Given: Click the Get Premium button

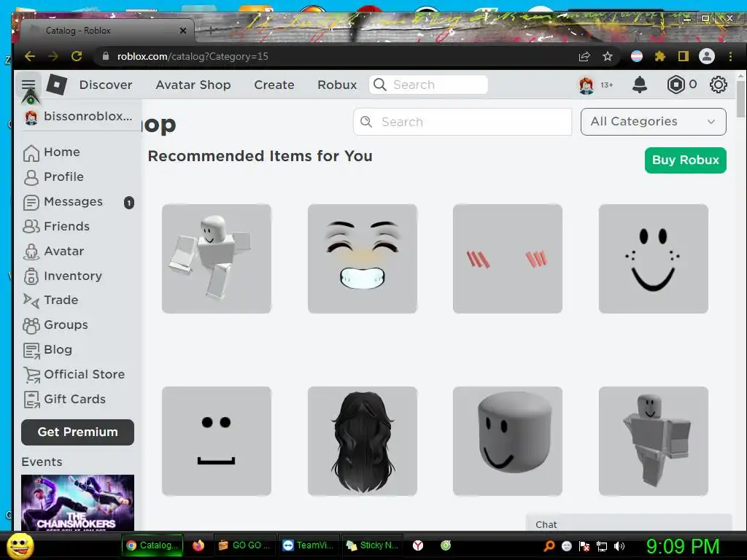Looking at the screenshot, I should 77,432.
